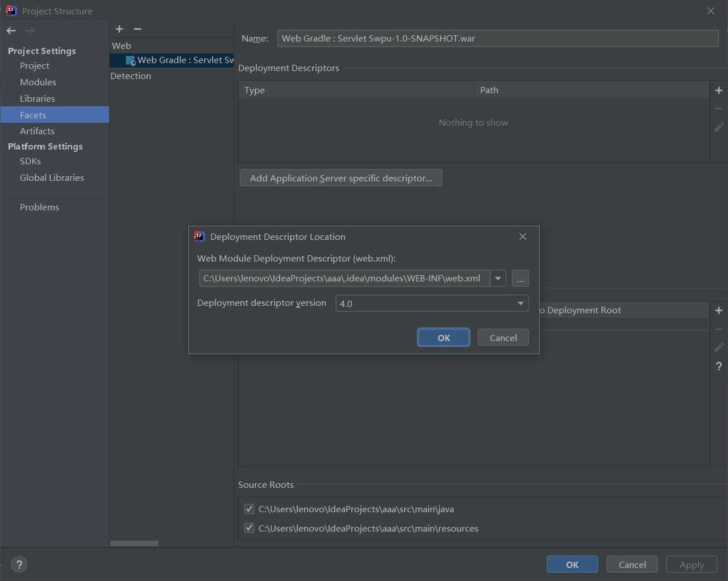Add a new facet with the plus icon
Viewport: 728px width, 581px height.
pyautogui.click(x=119, y=29)
